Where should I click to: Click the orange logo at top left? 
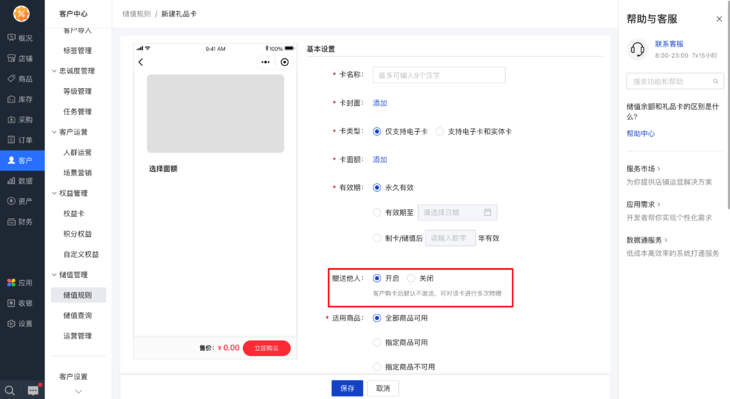21,14
